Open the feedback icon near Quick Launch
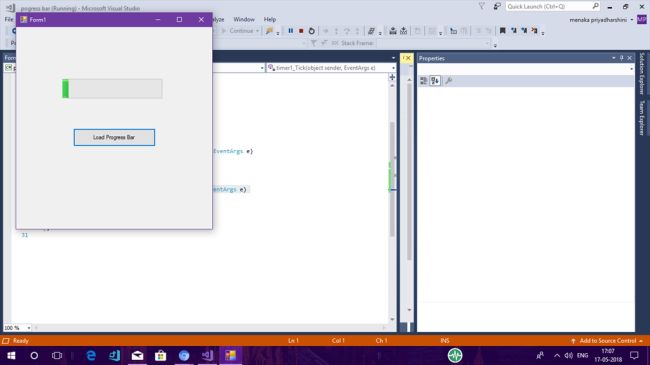The width and height of the screenshot is (650, 365). coord(497,6)
